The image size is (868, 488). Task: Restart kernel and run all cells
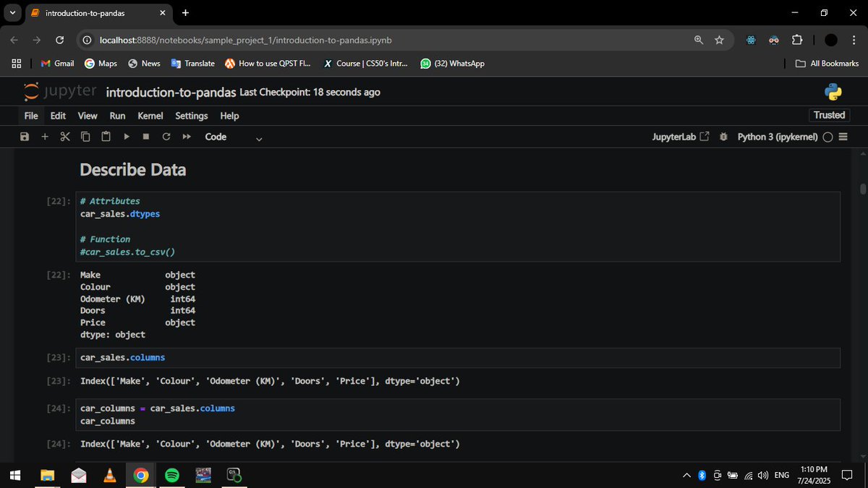(187, 137)
